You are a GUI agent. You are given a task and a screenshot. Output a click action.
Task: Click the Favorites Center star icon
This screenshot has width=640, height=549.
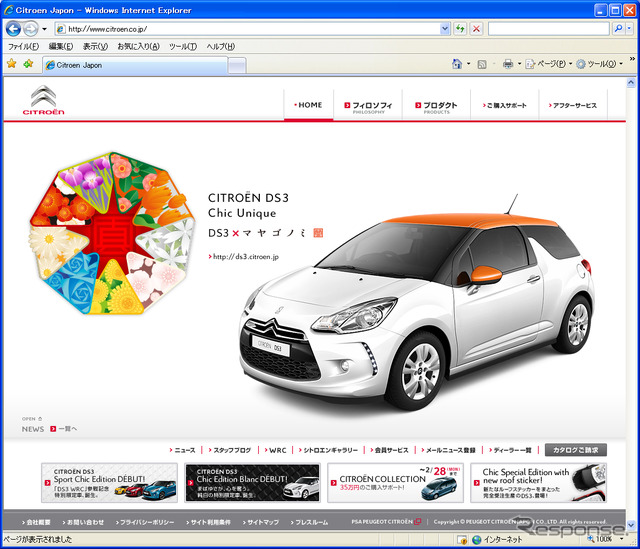point(11,64)
